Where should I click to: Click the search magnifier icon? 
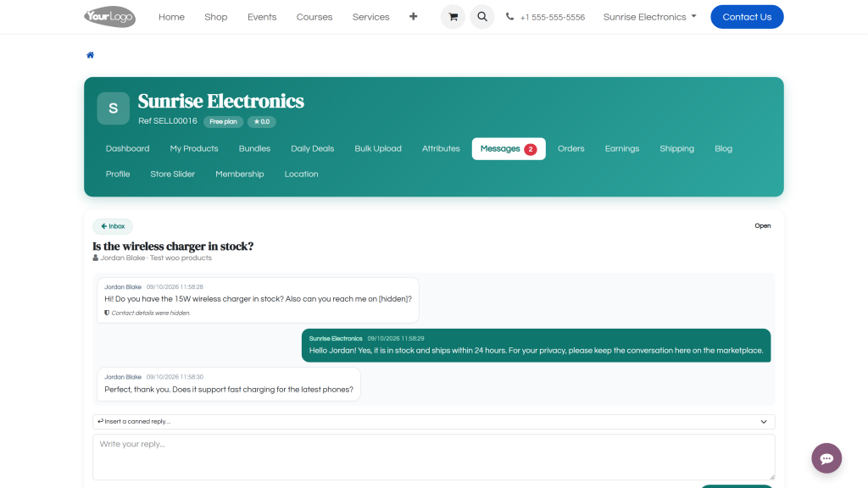coord(482,17)
